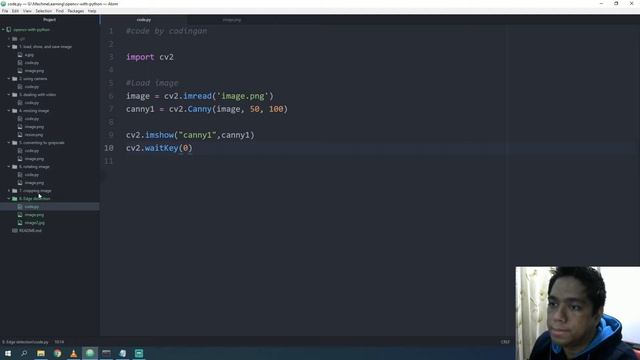Click the cursor position 10:14 in status bar

coord(59,342)
